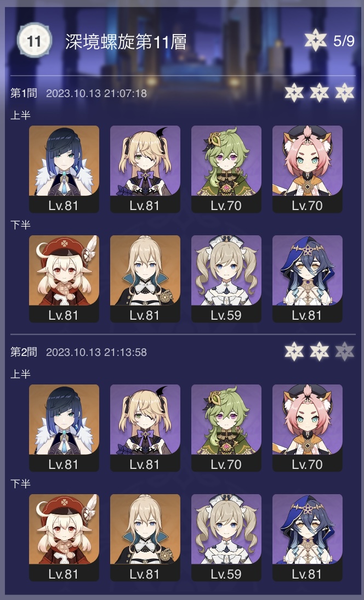Tap Fischl's portrait in chamber 2 first half
364x600 pixels.
pos(145,428)
